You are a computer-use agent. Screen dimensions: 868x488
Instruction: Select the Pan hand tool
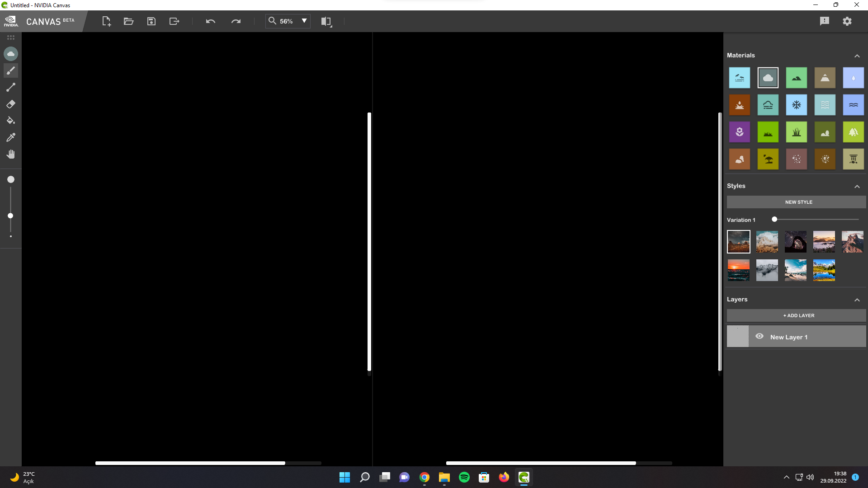point(11,155)
